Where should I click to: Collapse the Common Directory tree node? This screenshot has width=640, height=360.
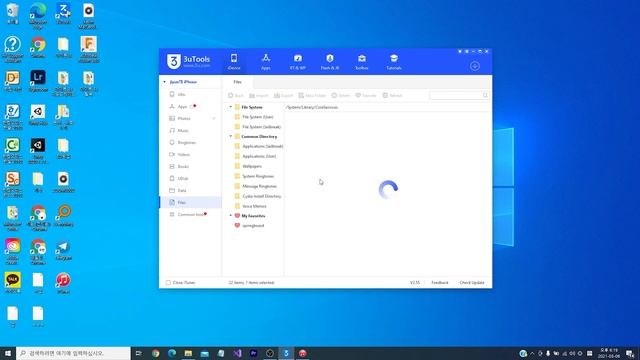coord(231,137)
